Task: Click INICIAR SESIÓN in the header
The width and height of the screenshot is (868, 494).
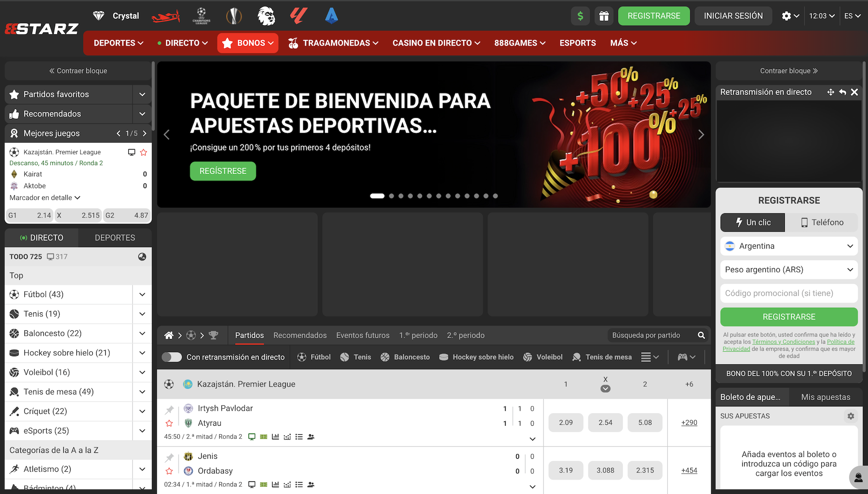Action: (x=733, y=15)
